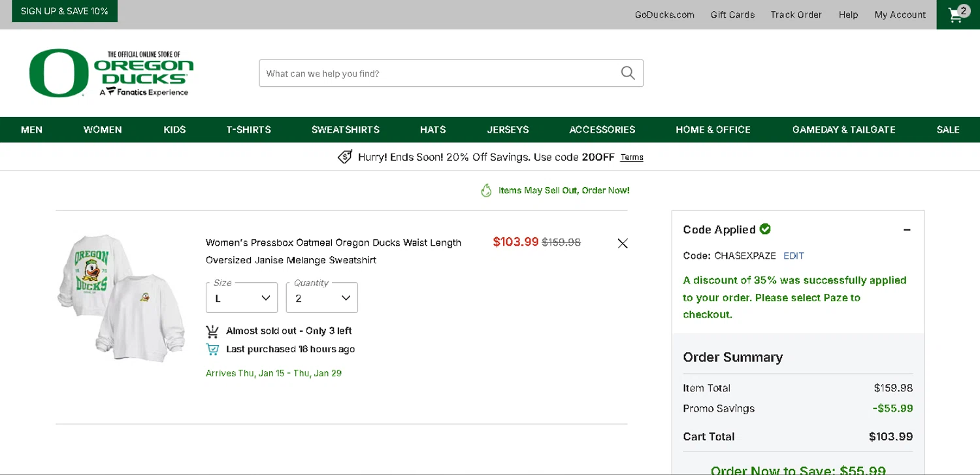The image size is (980, 475).
Task: Open the MEN menu
Action: pos(31,129)
